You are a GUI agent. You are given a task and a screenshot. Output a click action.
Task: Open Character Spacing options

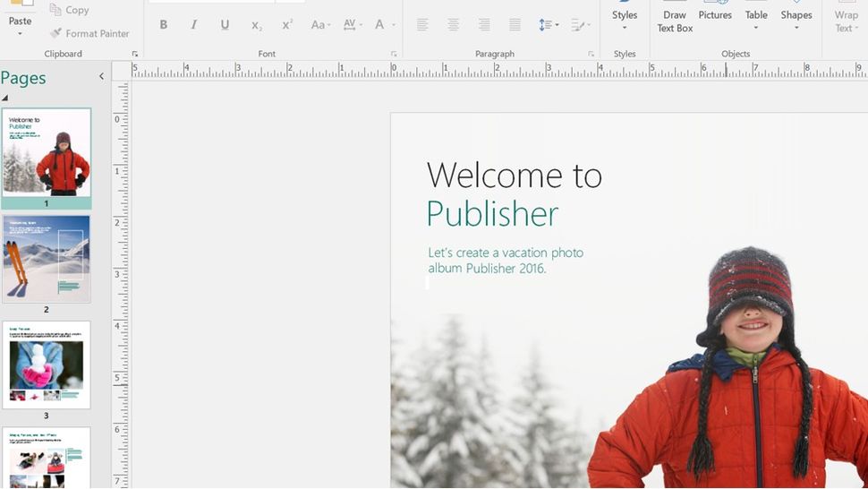353,24
